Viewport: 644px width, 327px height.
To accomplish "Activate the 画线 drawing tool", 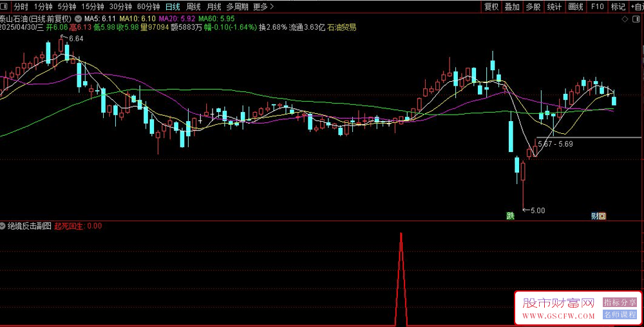I will coord(575,6).
